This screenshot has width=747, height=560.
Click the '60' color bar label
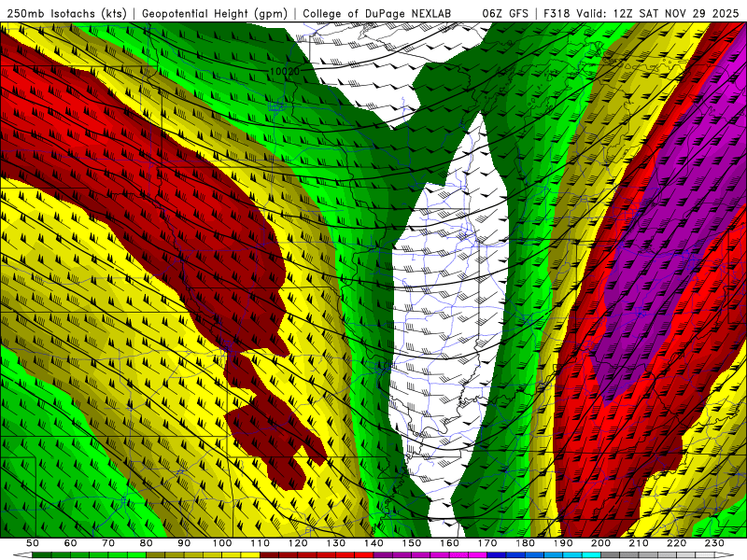click(70, 543)
